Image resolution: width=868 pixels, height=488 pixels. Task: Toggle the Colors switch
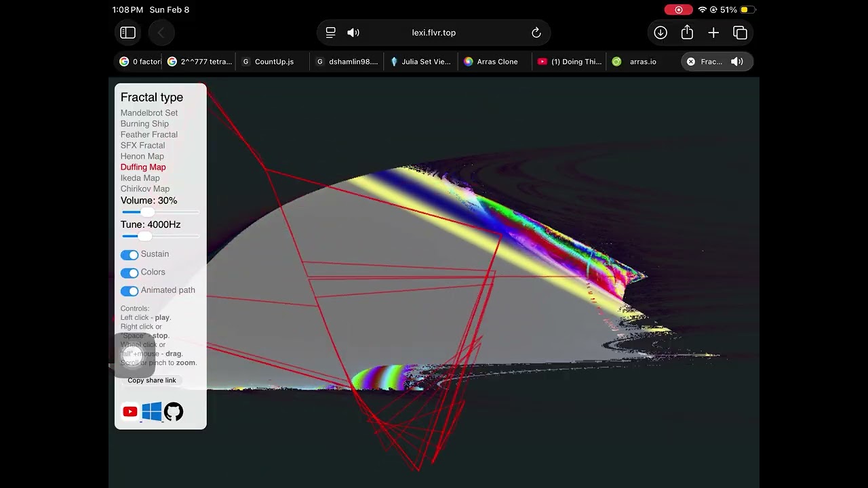click(x=130, y=273)
